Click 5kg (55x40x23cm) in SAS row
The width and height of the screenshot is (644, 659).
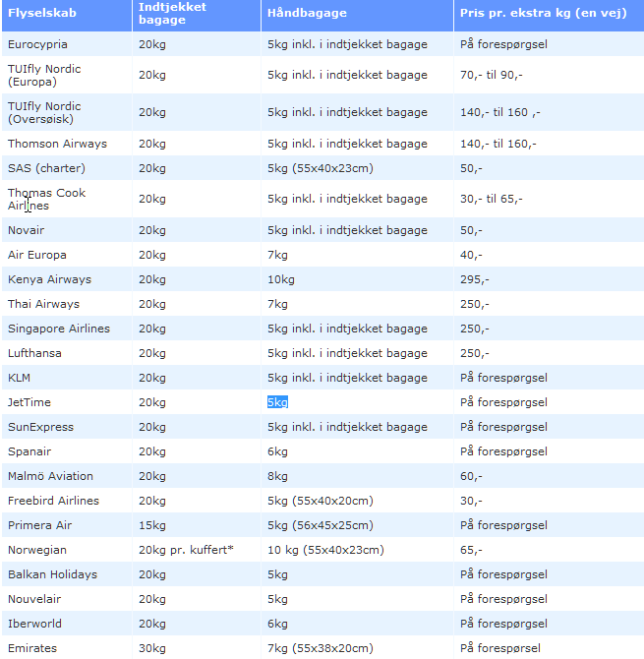pos(321,168)
